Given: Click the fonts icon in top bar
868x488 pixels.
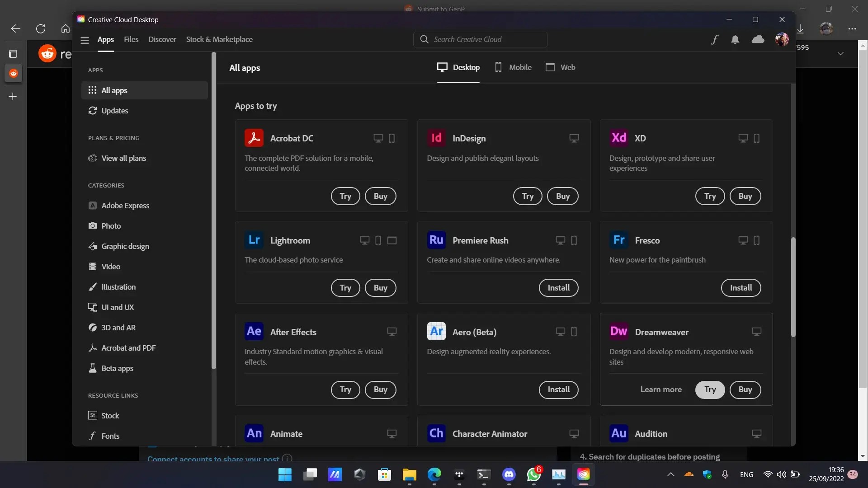Looking at the screenshot, I should point(715,40).
